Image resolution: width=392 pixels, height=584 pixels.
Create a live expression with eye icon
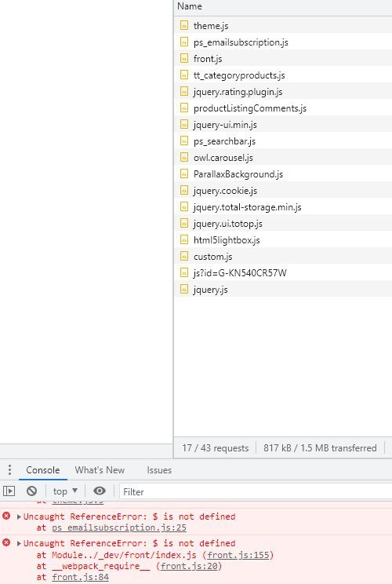[x=100, y=491]
